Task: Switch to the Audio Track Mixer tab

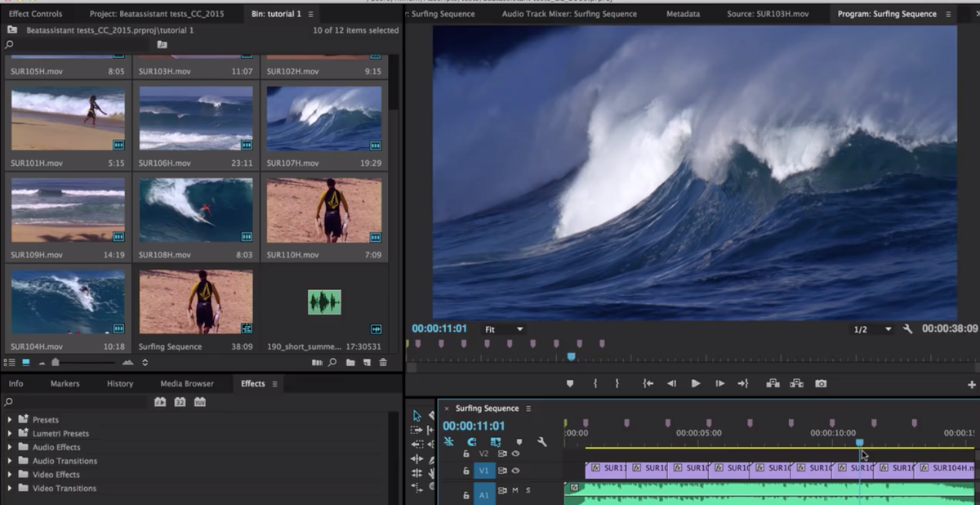Action: [569, 14]
